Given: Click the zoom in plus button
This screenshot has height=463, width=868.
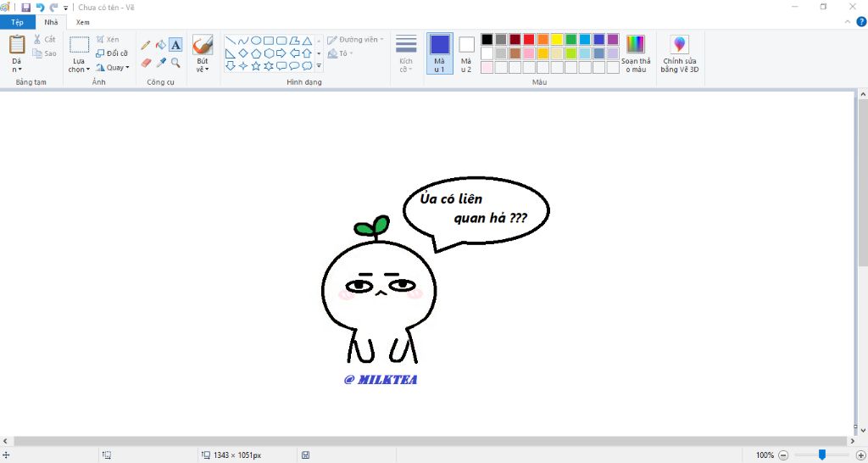Looking at the screenshot, I should click(x=861, y=455).
